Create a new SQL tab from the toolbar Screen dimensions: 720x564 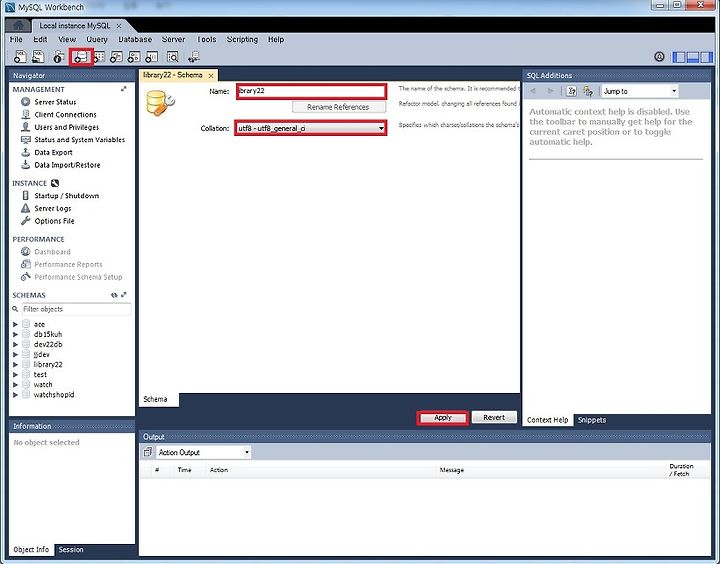click(20, 56)
